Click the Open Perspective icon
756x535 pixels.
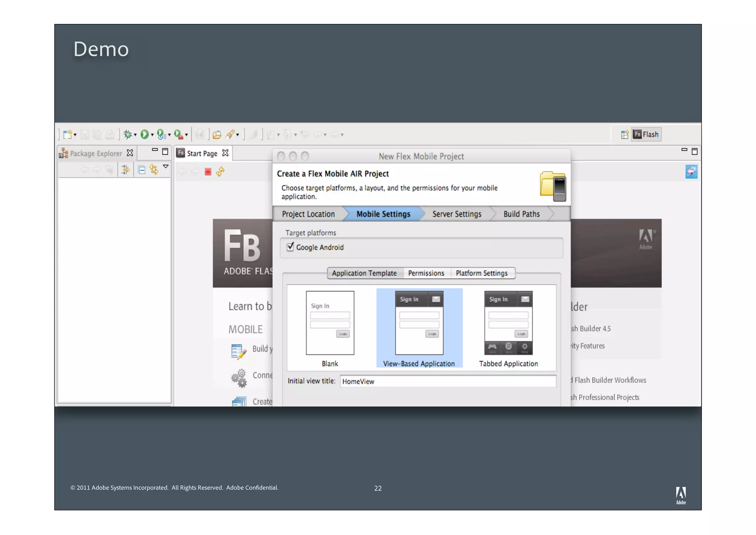pos(625,134)
